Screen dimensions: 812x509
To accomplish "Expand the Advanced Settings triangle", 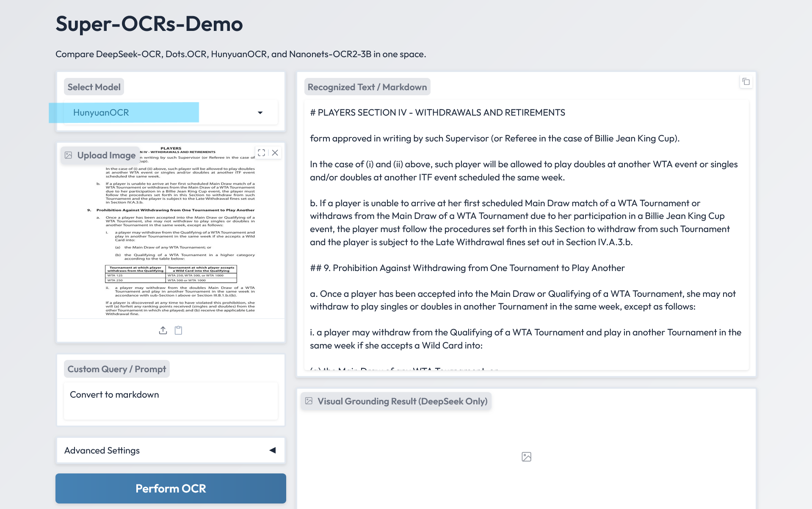I will (273, 450).
